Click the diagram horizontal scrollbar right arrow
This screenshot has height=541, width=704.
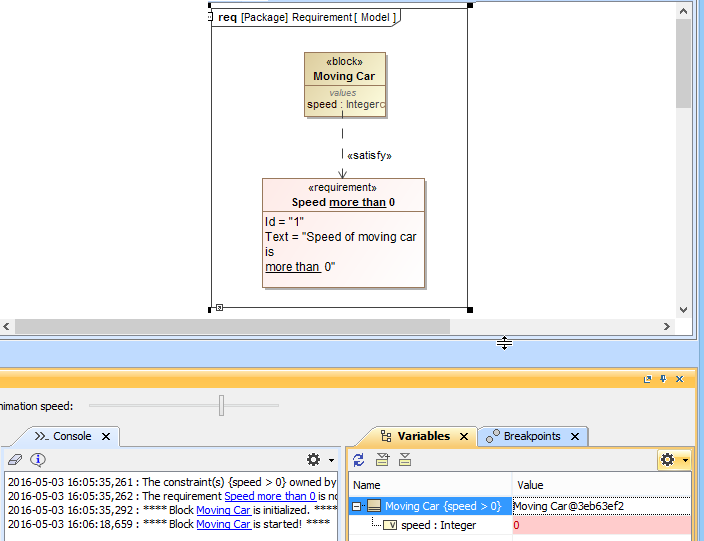668,327
